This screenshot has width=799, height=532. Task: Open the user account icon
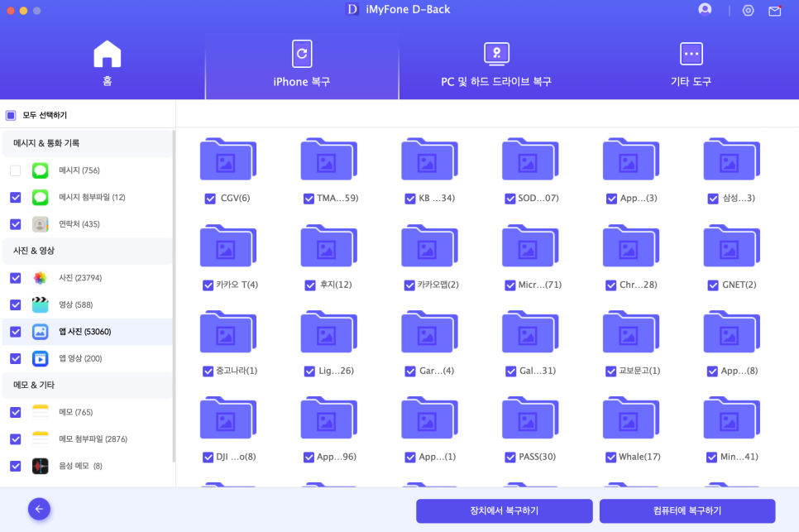tap(705, 10)
